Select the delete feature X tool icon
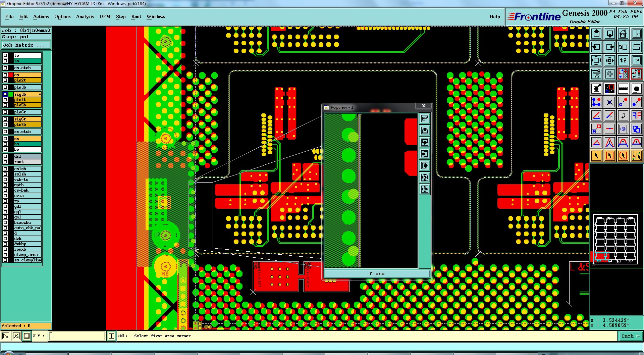Screen dimensions: 644x355 610,102
